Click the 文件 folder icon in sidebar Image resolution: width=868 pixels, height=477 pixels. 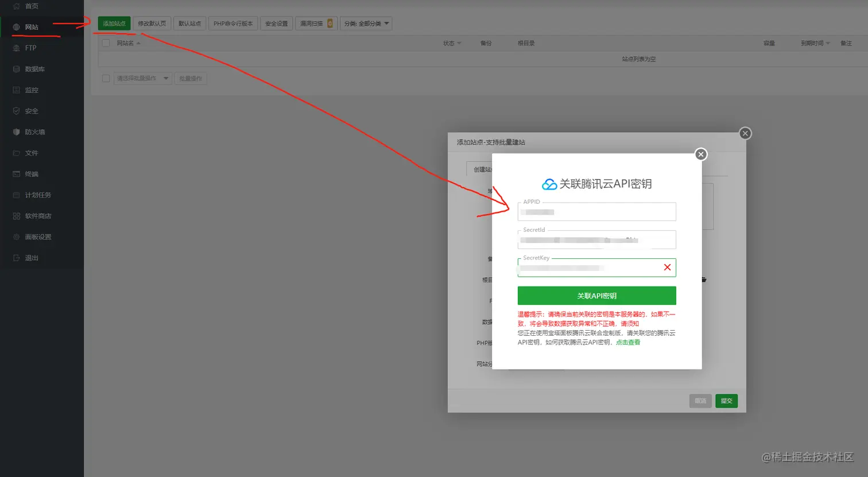point(16,153)
